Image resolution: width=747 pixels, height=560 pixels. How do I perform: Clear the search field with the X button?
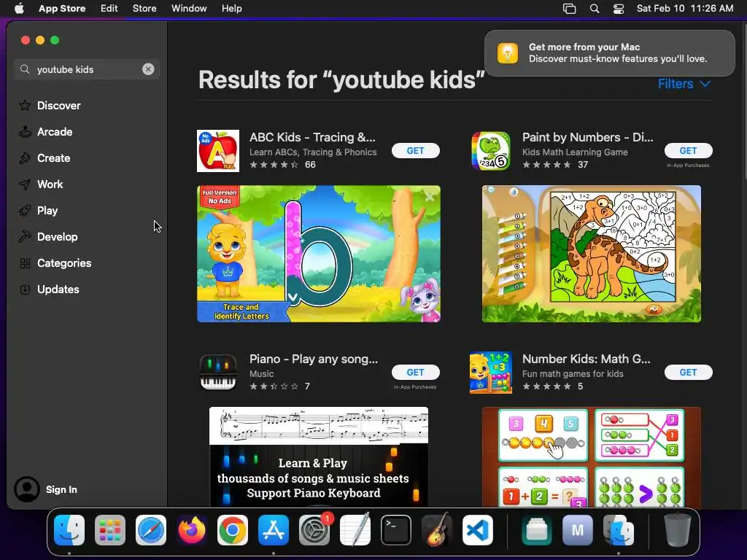[x=148, y=69]
